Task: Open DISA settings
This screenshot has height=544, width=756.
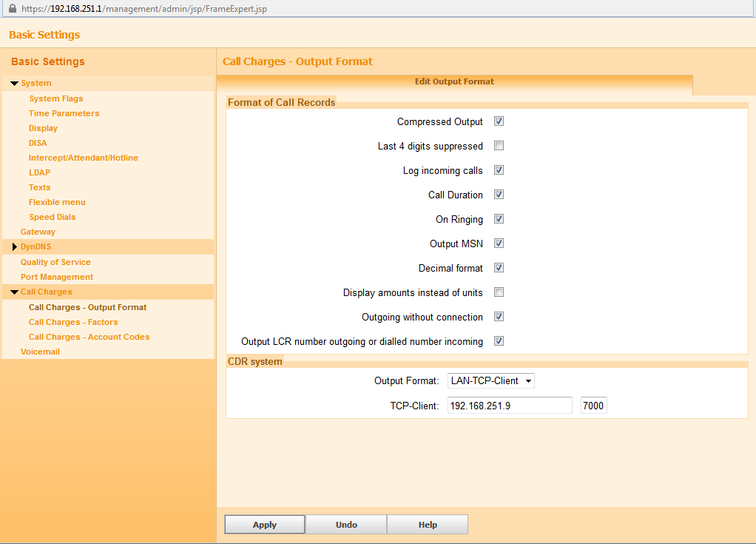Action: (x=38, y=144)
